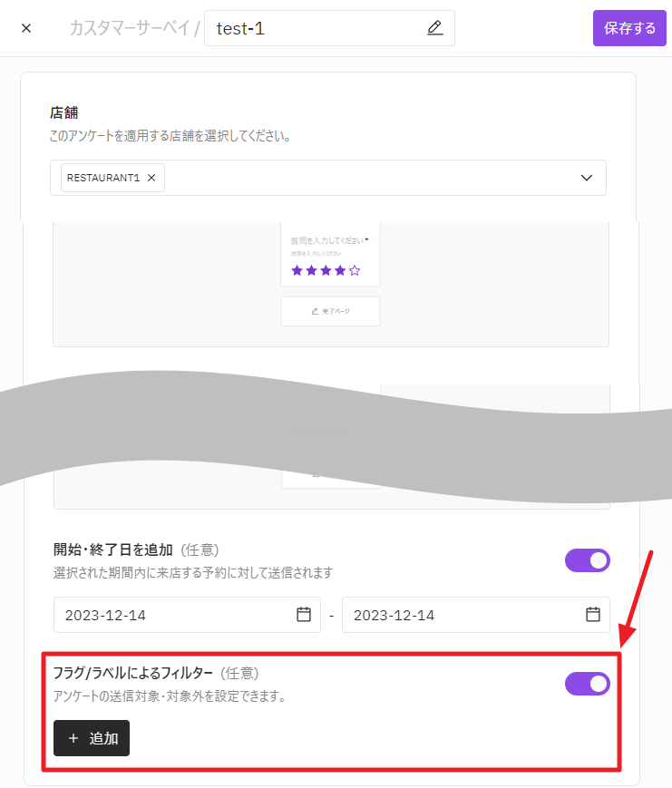Click the first filled star in preview
This screenshot has width=672, height=788.
click(297, 270)
